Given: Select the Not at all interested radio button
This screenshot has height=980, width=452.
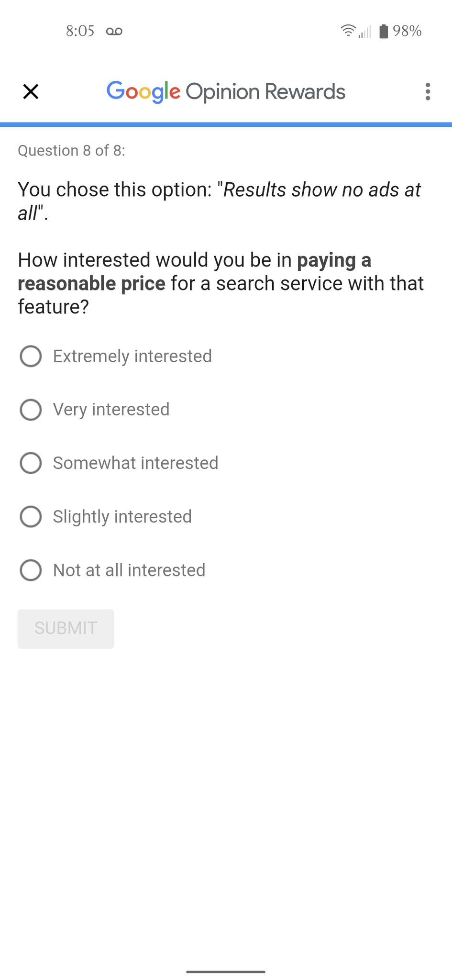Looking at the screenshot, I should pos(31,570).
